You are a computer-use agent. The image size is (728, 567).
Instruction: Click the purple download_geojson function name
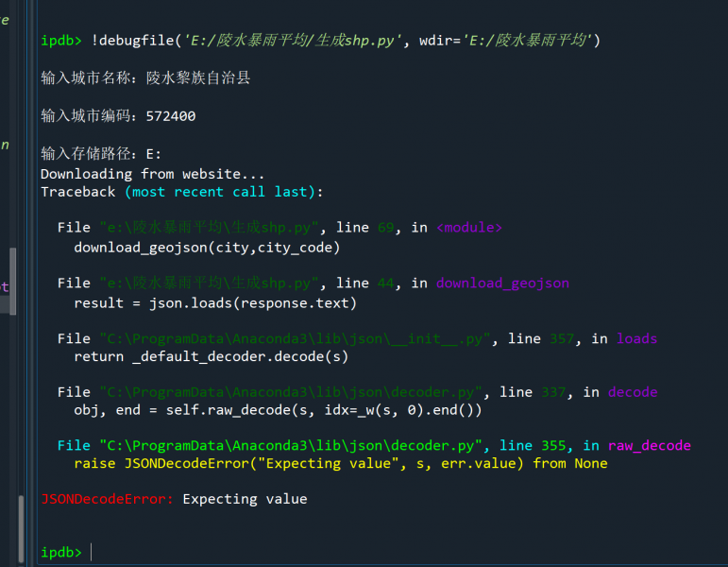tap(502, 283)
